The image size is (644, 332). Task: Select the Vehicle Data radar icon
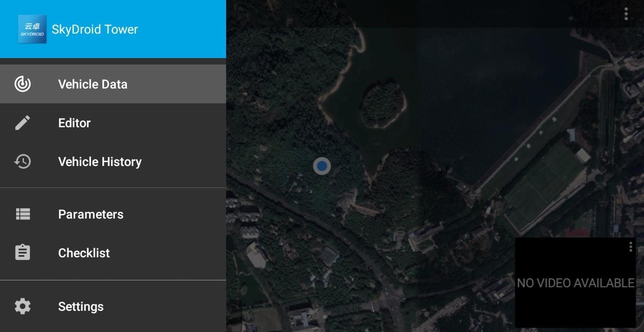[x=23, y=84]
